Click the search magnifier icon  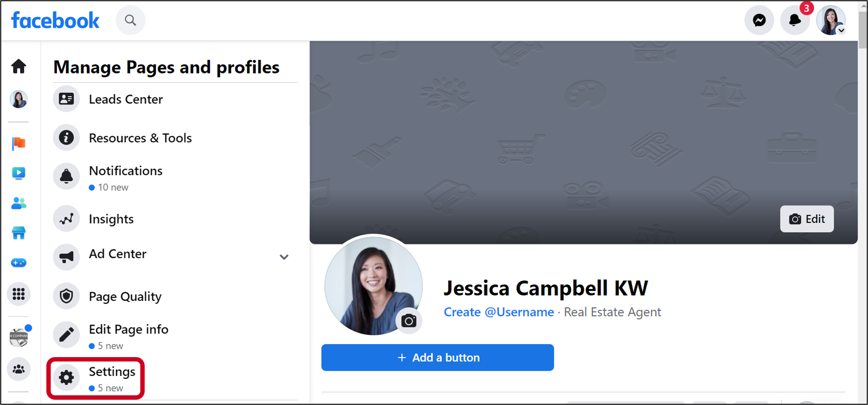(x=130, y=21)
